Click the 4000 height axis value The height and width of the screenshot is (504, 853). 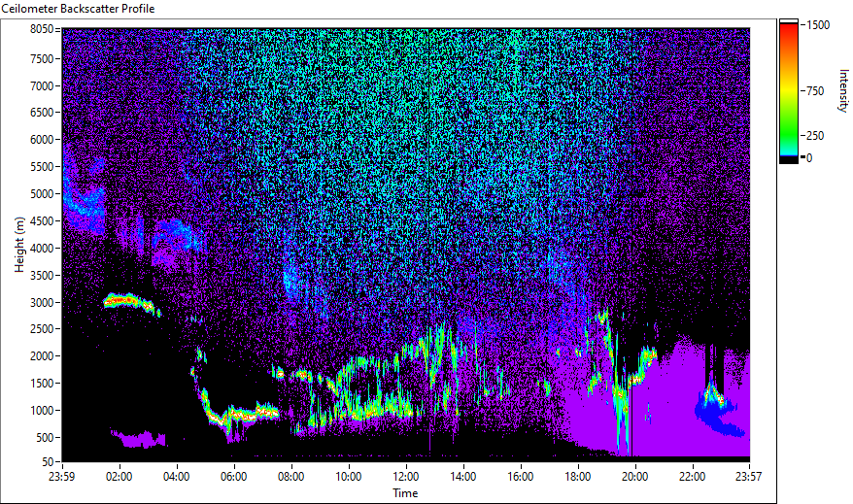pos(42,249)
